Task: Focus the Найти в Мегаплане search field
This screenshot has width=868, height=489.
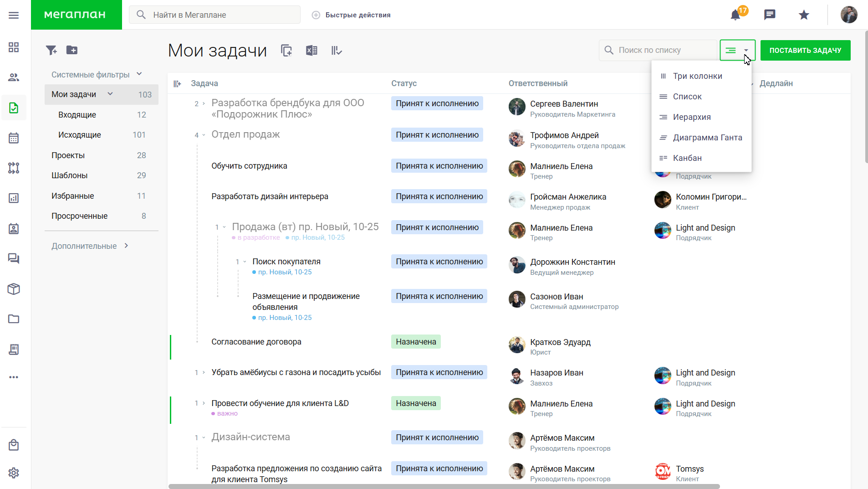Action: click(215, 15)
